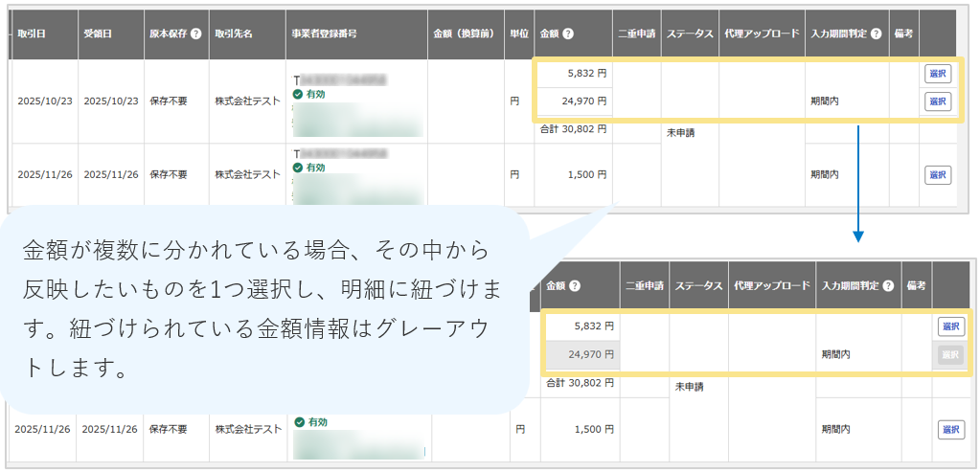Click help icon beside 入力期間判定 in top table

coord(877,34)
